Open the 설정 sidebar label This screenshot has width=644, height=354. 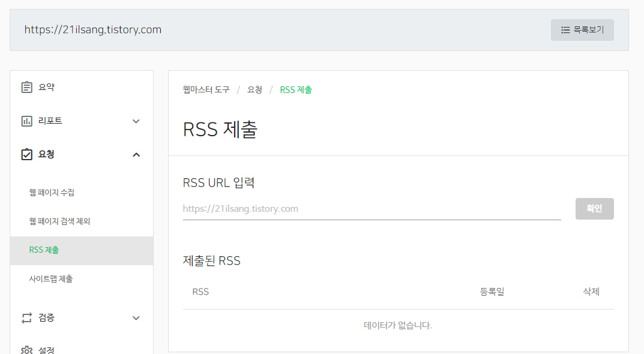click(x=46, y=350)
